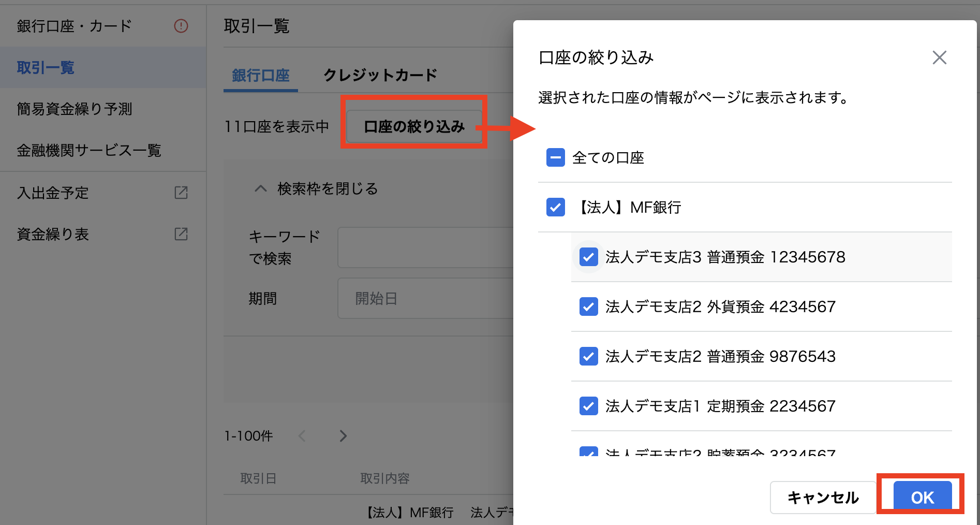Click the 取引日 column header
This screenshot has height=525, width=980.
tap(258, 478)
